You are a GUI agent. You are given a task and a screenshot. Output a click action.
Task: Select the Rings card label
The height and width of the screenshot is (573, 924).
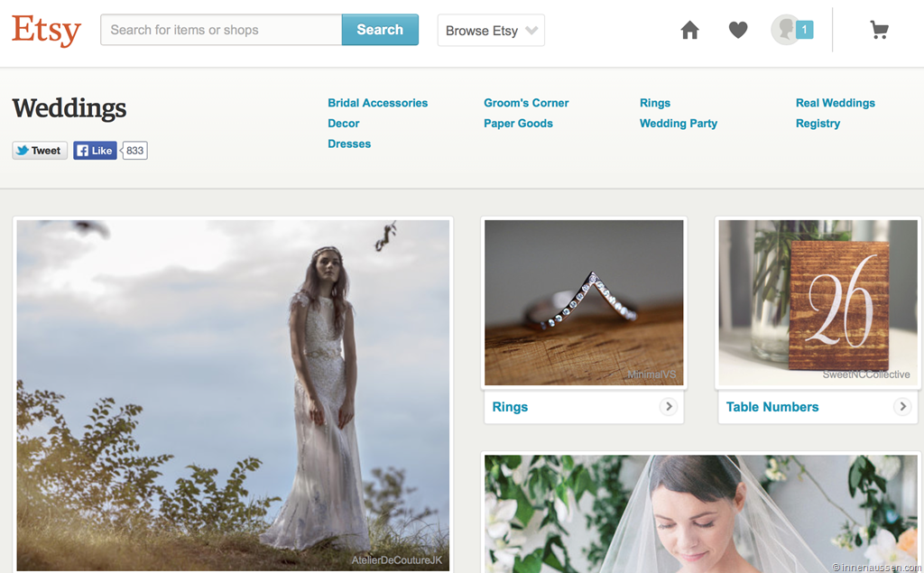click(x=510, y=407)
